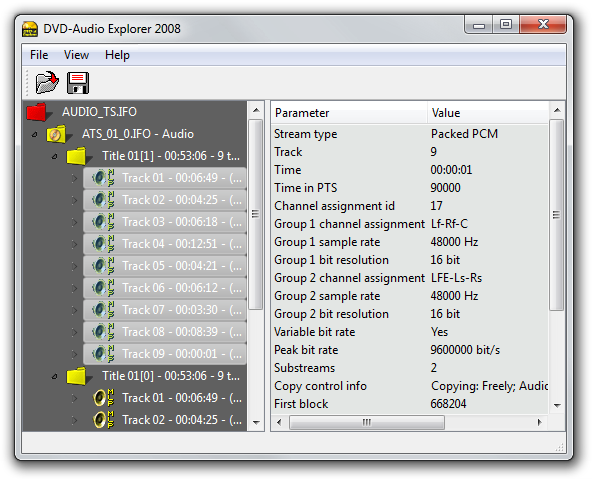Click speaker icon of Track 02 - 00:04:25 under Title 01[1]
Image resolution: width=592 pixels, height=479 pixels.
coord(103,200)
